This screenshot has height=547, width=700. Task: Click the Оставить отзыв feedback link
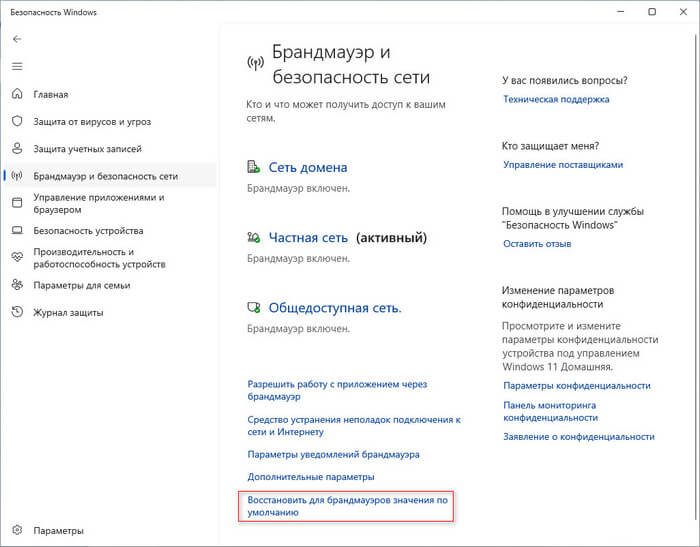point(537,243)
